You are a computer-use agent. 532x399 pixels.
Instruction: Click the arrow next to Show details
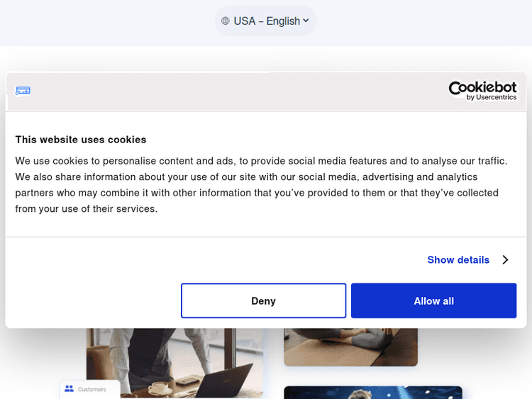click(x=505, y=260)
